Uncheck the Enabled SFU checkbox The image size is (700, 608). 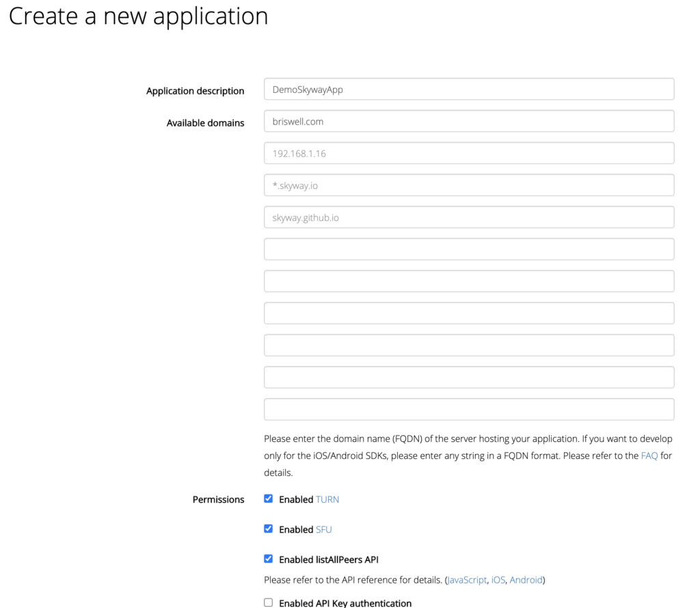point(268,528)
